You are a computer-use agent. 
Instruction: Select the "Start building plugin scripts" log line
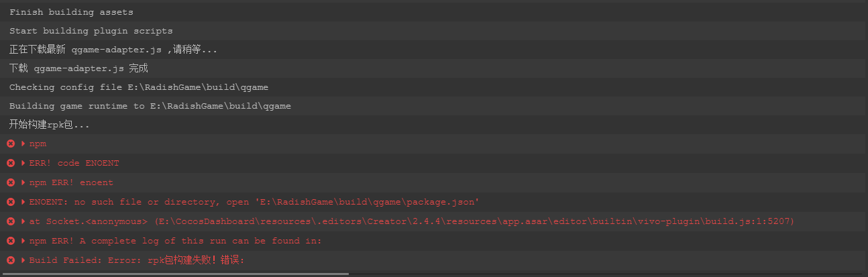91,31
